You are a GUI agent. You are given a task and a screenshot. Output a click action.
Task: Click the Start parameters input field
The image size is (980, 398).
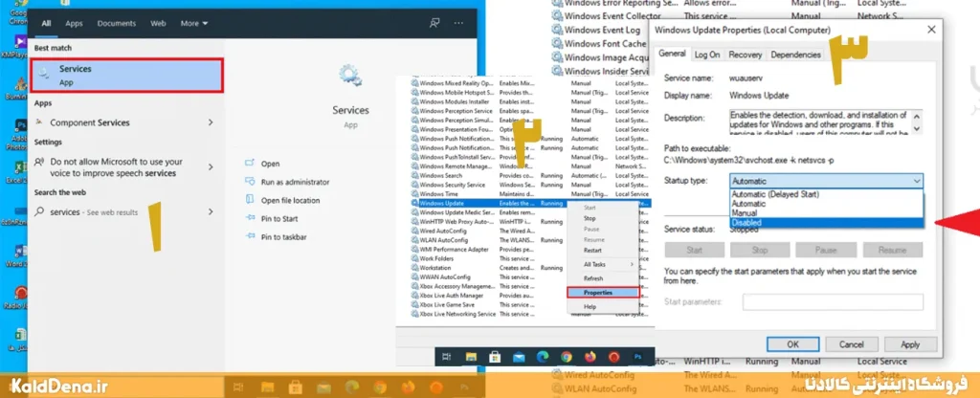point(833,302)
